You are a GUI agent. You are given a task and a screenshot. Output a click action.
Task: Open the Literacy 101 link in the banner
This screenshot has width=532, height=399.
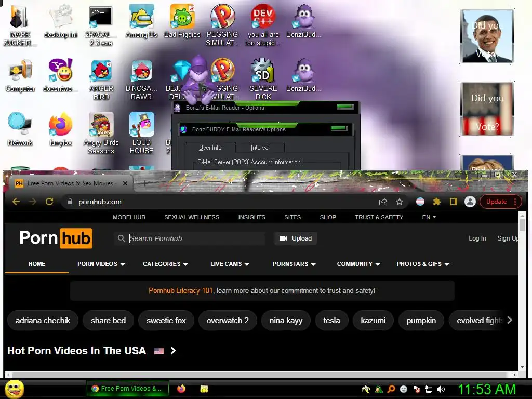[180, 291]
